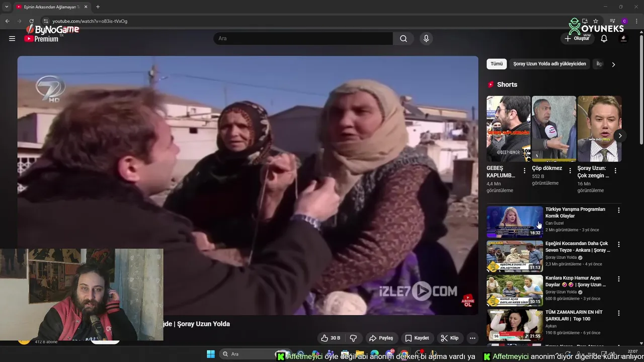644x362 pixels.
Task: Open options for Türkiye Yarışma Programları video
Action: pyautogui.click(x=619, y=210)
